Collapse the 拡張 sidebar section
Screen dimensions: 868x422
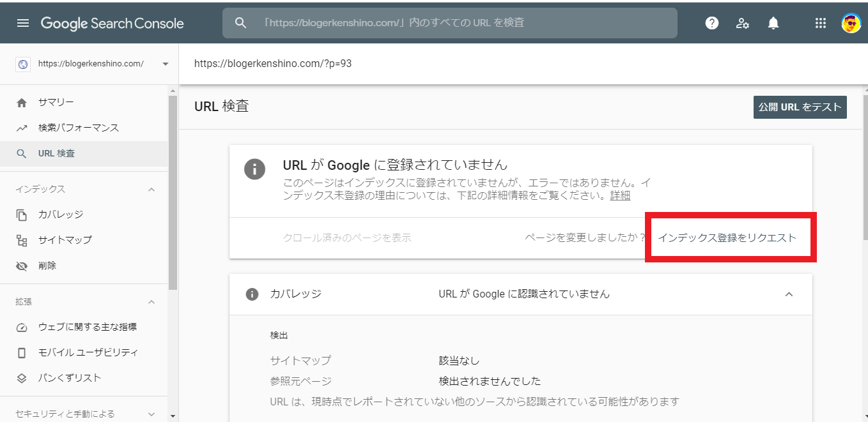tap(151, 302)
